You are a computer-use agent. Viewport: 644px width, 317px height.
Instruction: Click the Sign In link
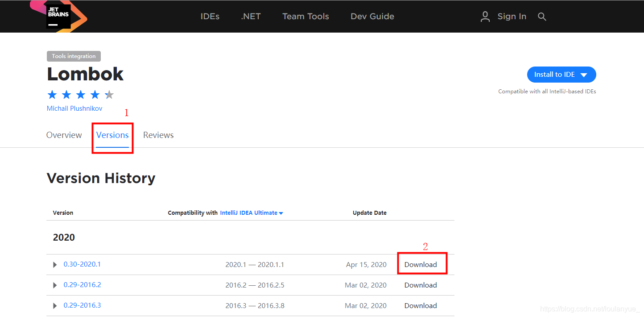point(512,17)
